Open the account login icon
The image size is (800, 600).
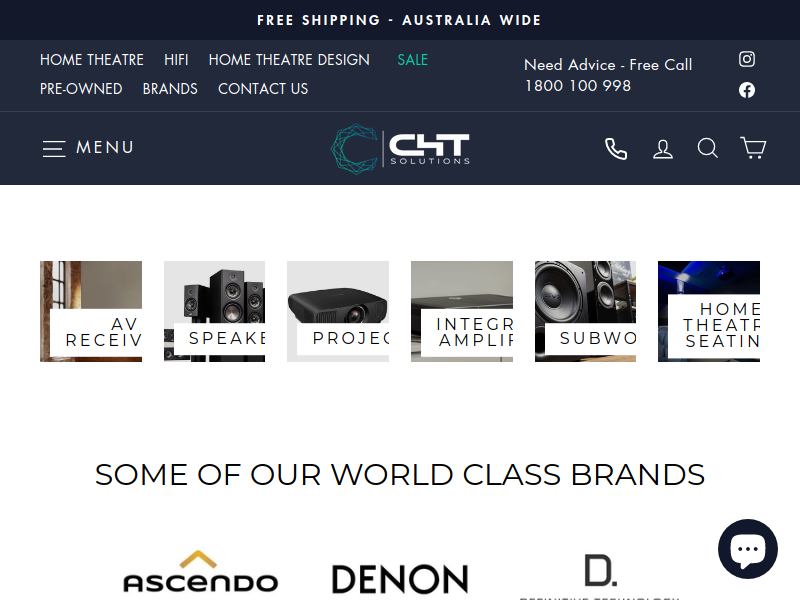pos(663,148)
